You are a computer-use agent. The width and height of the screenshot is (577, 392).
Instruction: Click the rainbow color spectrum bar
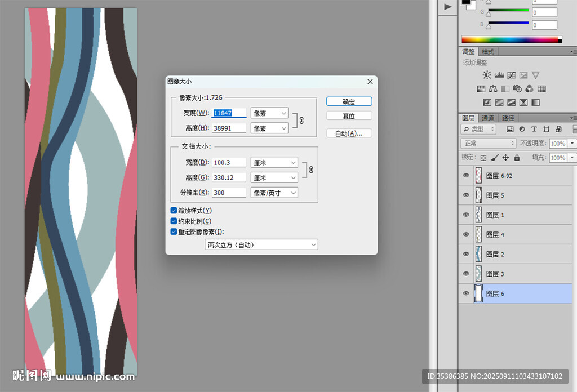[x=511, y=39]
